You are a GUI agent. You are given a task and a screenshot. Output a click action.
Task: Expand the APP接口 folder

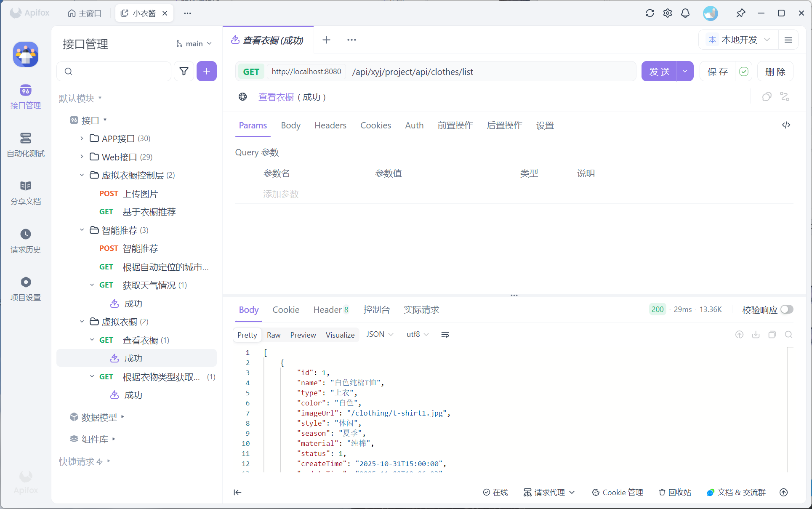82,139
